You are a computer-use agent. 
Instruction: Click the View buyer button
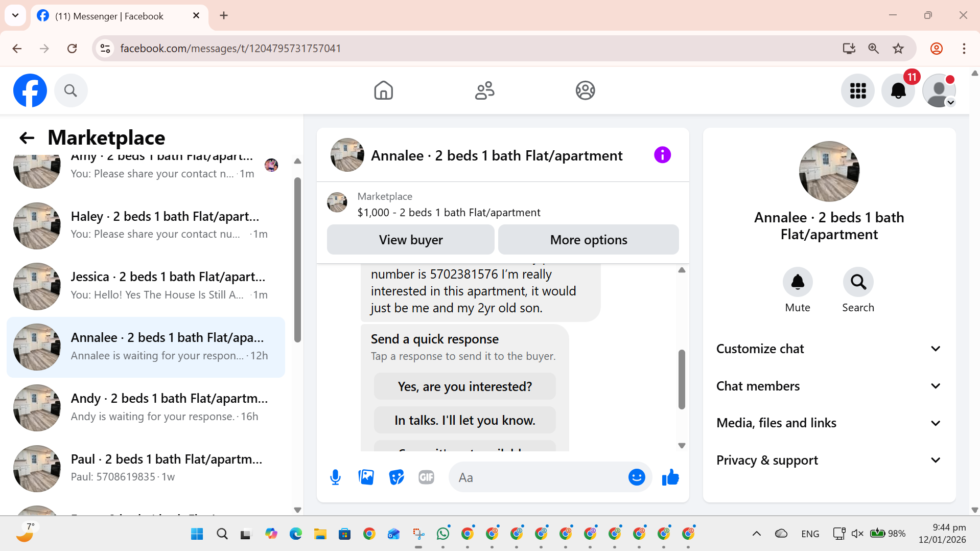click(410, 240)
